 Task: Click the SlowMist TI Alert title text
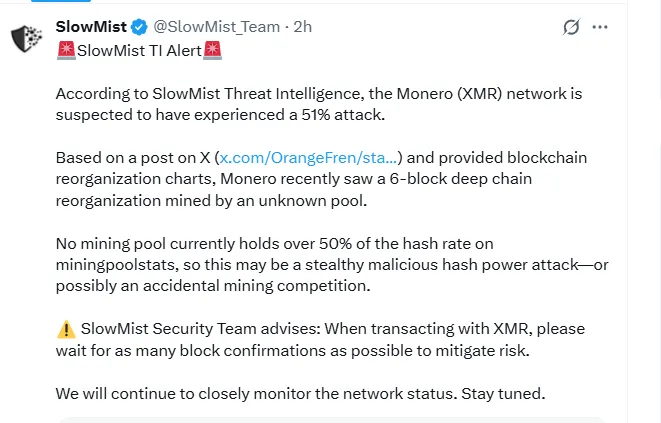[139, 50]
